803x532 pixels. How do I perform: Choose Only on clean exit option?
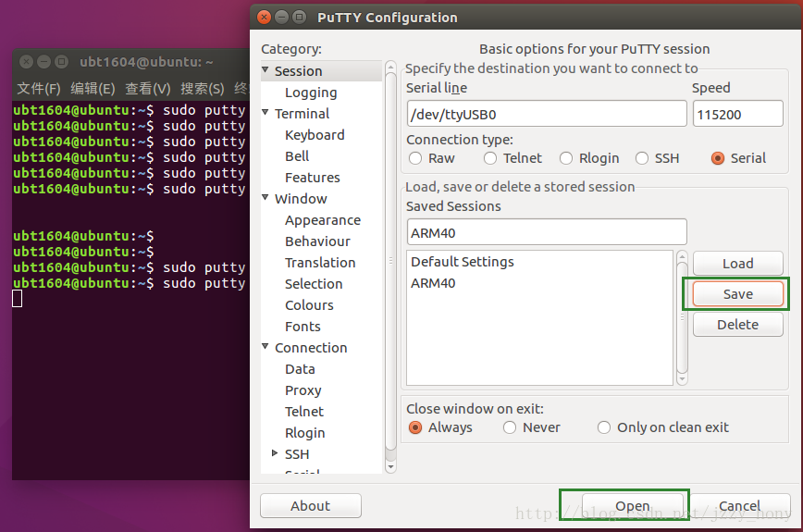point(604,427)
